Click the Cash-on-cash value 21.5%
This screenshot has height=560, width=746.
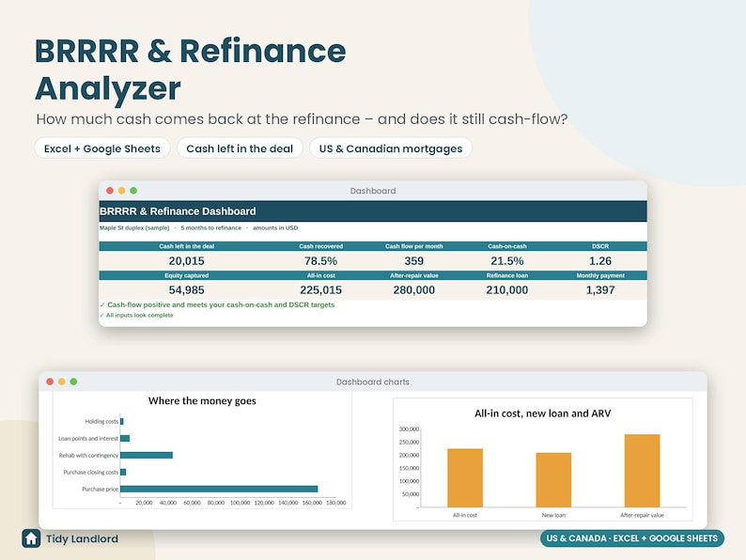(x=507, y=260)
